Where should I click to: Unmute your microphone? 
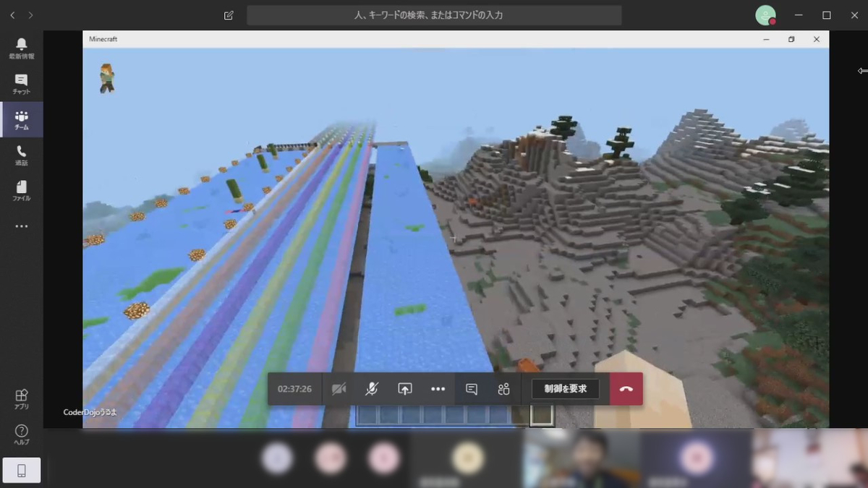(x=370, y=388)
